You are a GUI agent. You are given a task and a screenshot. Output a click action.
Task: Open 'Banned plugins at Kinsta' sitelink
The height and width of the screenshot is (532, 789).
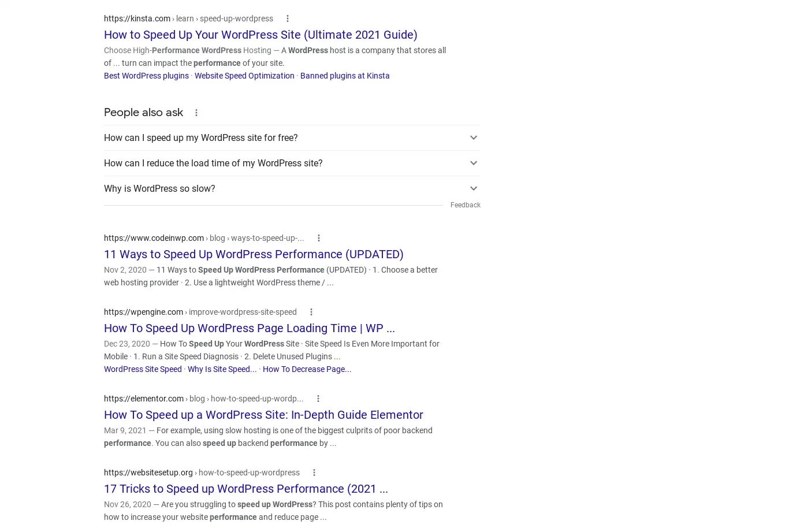(345, 76)
